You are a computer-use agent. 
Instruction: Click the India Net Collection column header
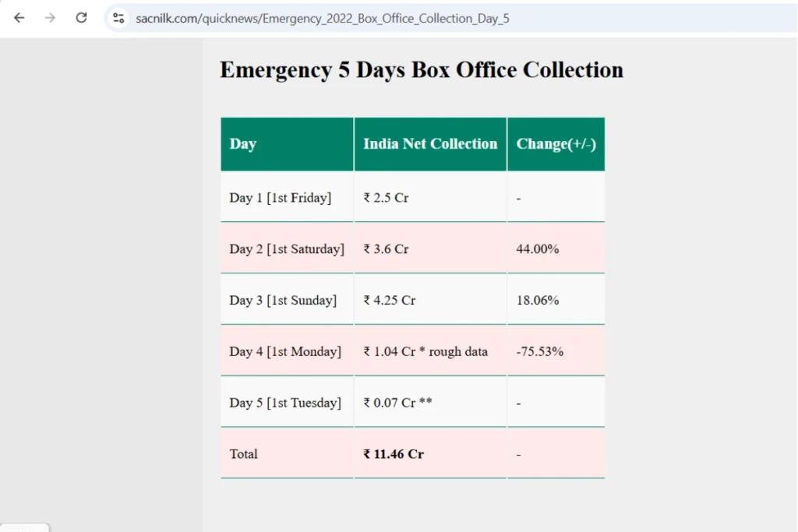430,144
